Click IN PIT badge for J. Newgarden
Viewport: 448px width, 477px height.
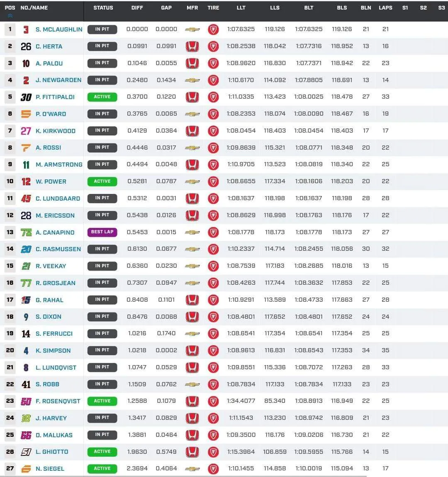coord(102,80)
